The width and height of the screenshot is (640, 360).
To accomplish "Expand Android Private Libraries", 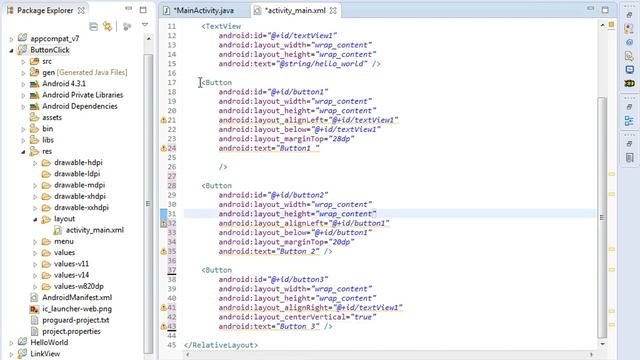I will tap(23, 96).
